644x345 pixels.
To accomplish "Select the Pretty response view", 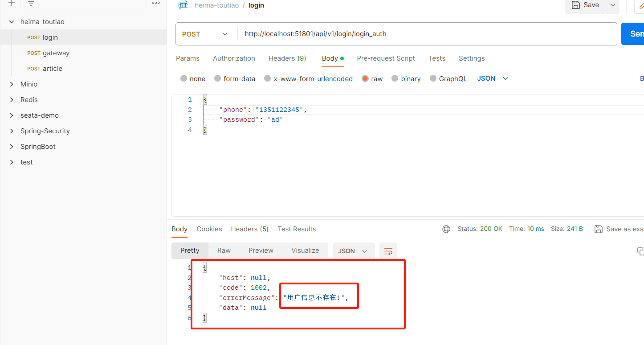I will pos(190,251).
